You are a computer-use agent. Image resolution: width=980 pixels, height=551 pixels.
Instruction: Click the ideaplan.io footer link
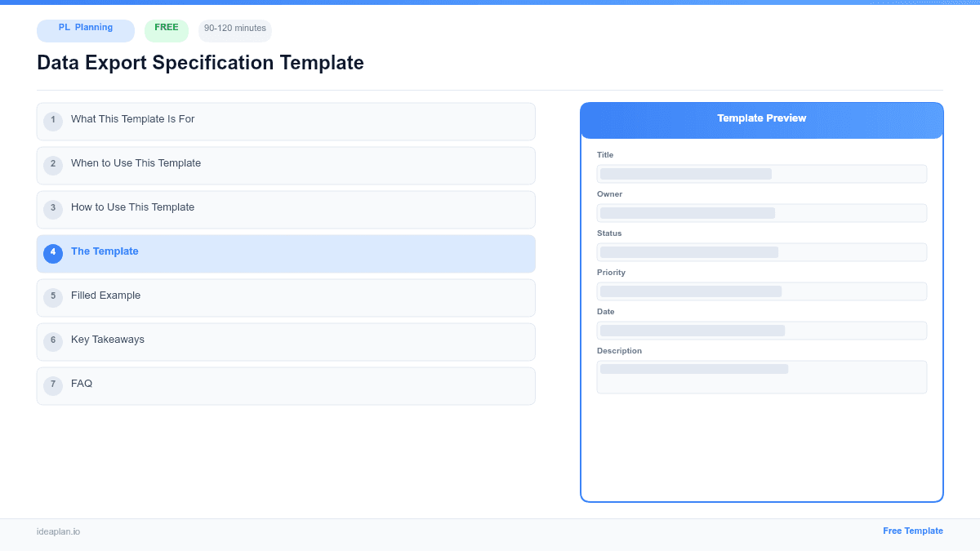(58, 531)
